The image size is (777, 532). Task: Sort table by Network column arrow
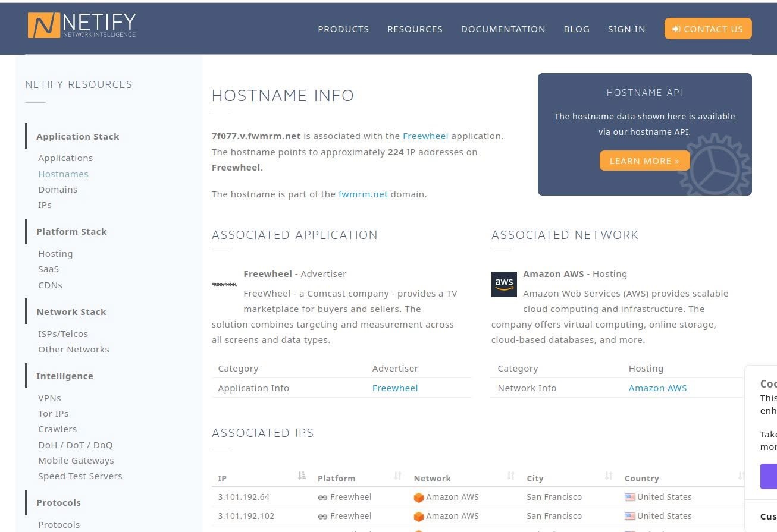[x=510, y=476]
